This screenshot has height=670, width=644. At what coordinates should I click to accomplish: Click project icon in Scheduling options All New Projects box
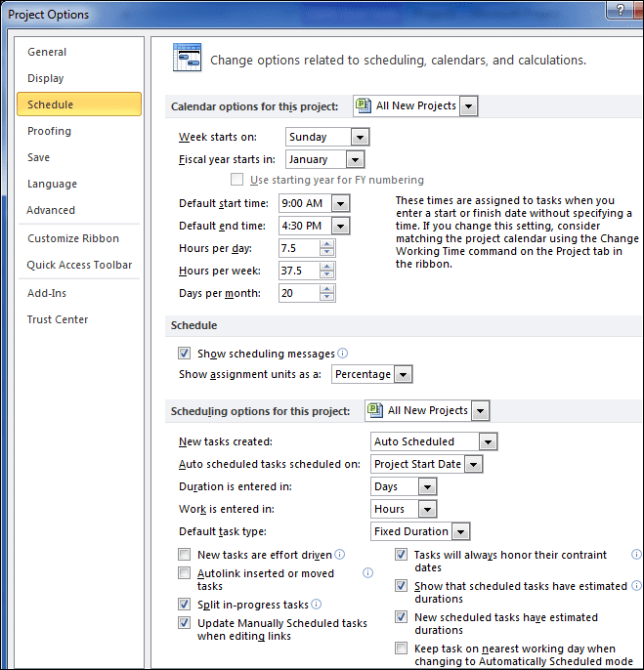(375, 410)
